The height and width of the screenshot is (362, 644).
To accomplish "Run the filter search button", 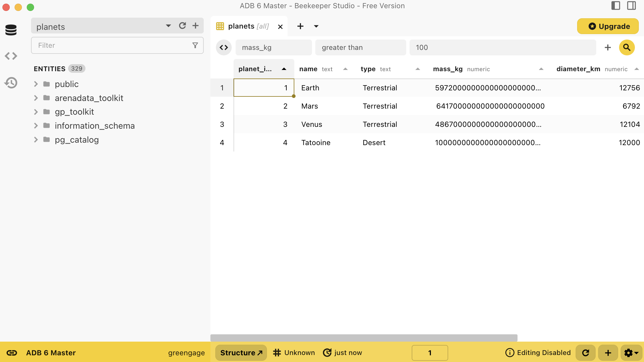I will point(627,47).
